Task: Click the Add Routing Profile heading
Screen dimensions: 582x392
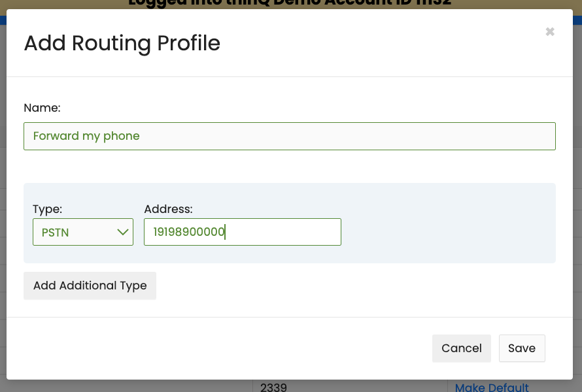Action: 122,43
